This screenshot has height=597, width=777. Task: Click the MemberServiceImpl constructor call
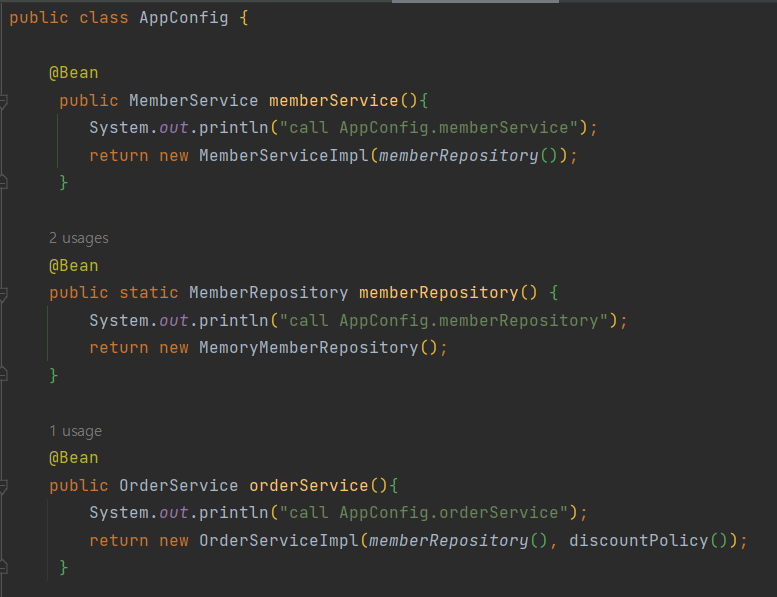click(284, 156)
